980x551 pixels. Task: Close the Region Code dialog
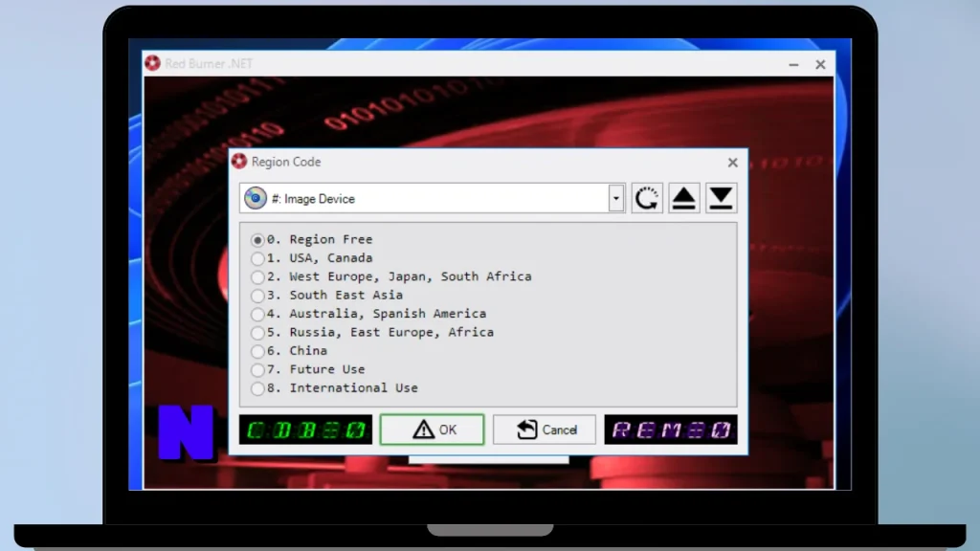click(x=732, y=163)
